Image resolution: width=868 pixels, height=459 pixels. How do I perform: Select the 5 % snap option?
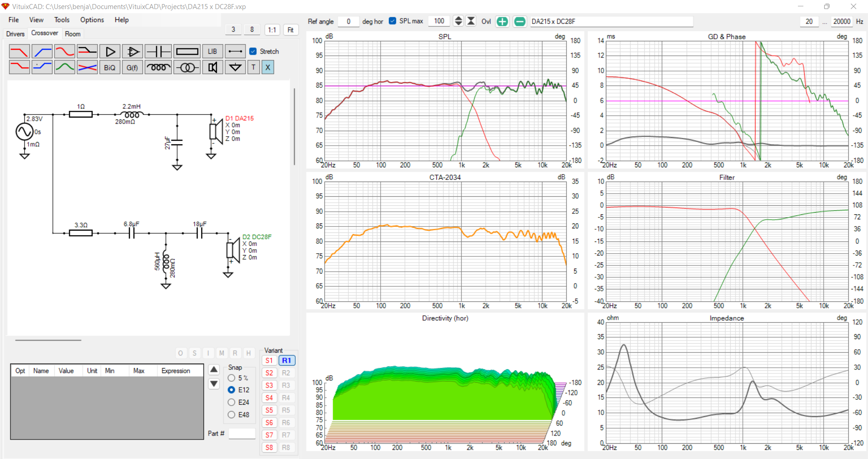pos(231,378)
